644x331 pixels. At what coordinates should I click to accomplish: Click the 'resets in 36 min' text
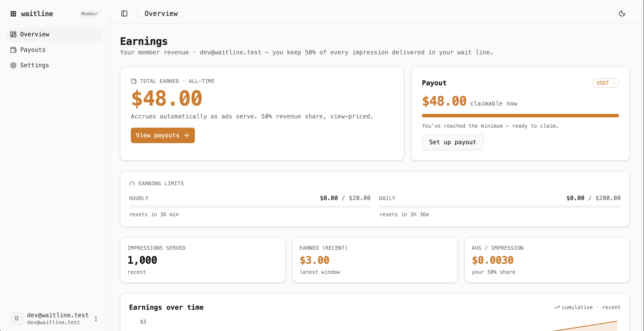pyautogui.click(x=154, y=214)
